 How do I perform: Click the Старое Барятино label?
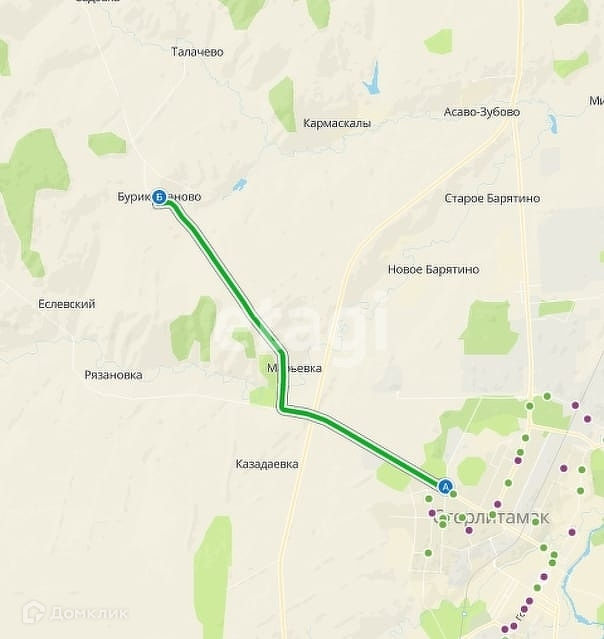click(492, 198)
